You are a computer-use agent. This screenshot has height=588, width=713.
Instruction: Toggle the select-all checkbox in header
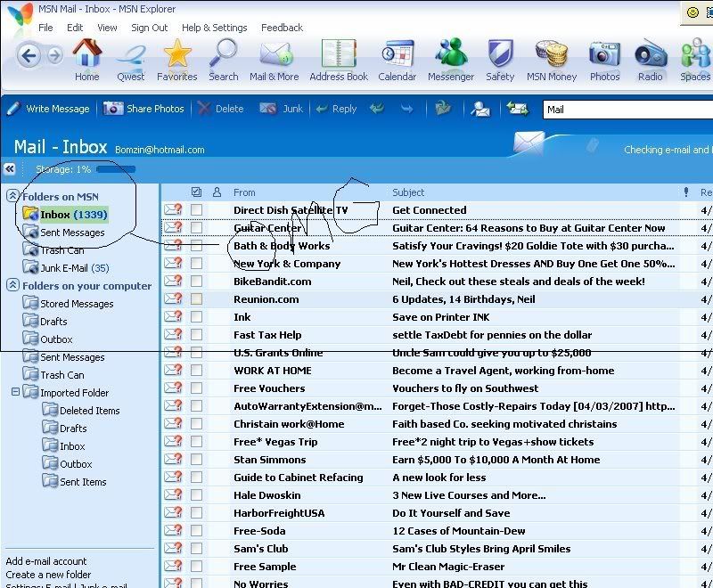(196, 192)
